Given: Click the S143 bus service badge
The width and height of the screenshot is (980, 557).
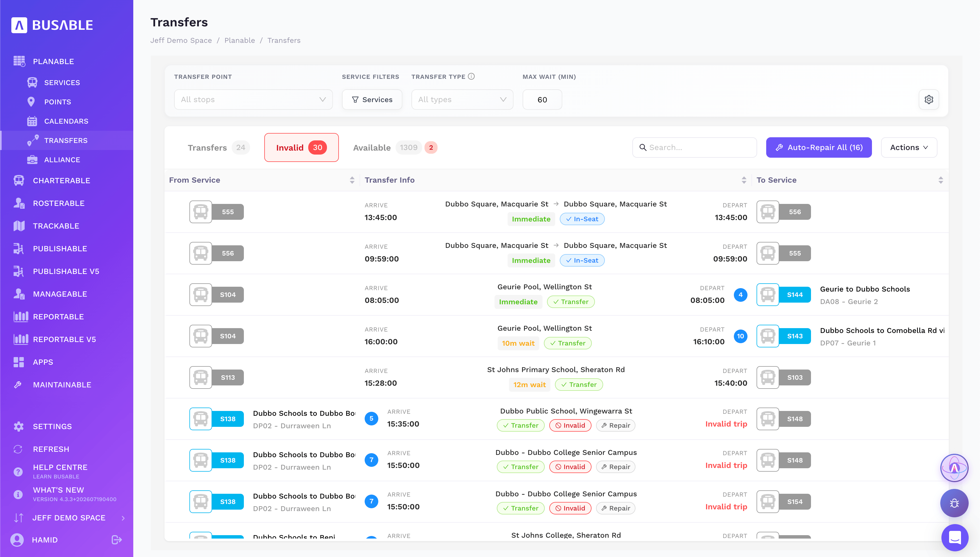Looking at the screenshot, I should point(783,336).
